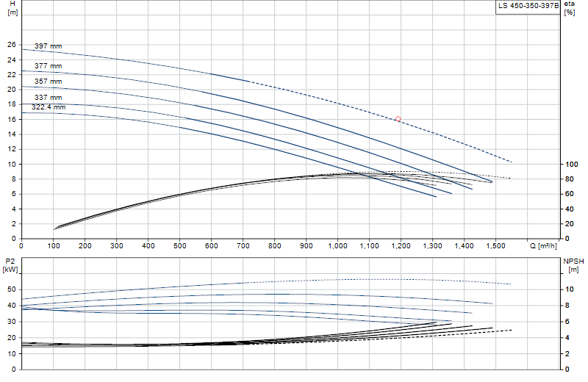
Task: Pick the 500 tick on the Q axis
Action: click(179, 246)
